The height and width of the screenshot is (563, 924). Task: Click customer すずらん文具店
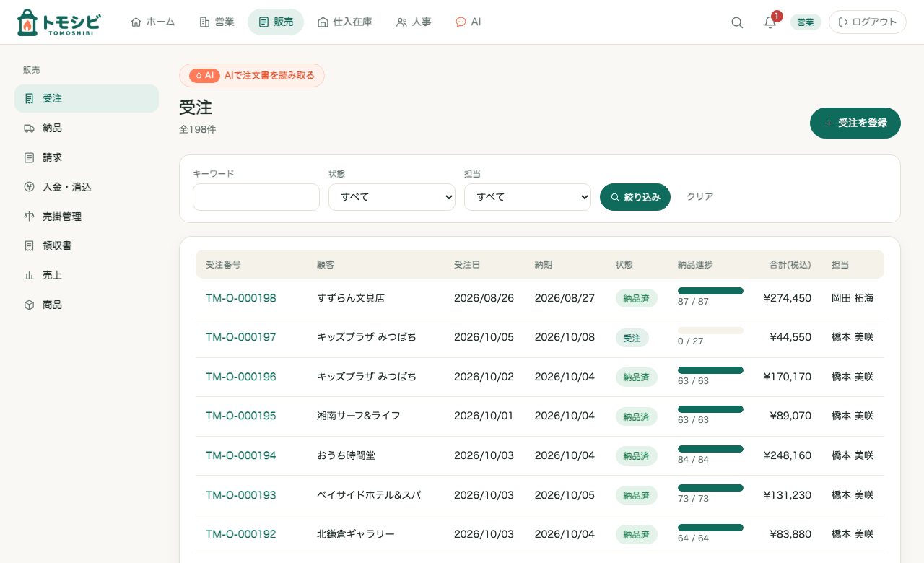351,298
